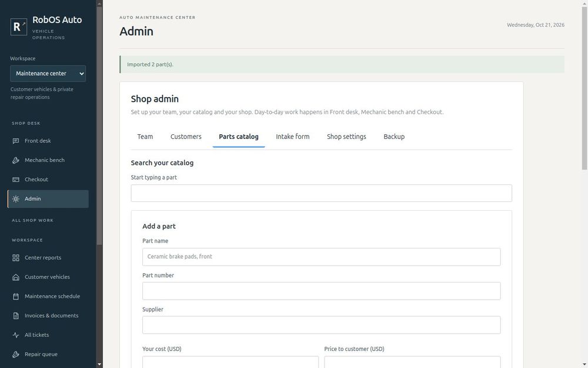588x368 pixels.
Task: Click the Repair queue wrench icon
Action: [x=16, y=354]
